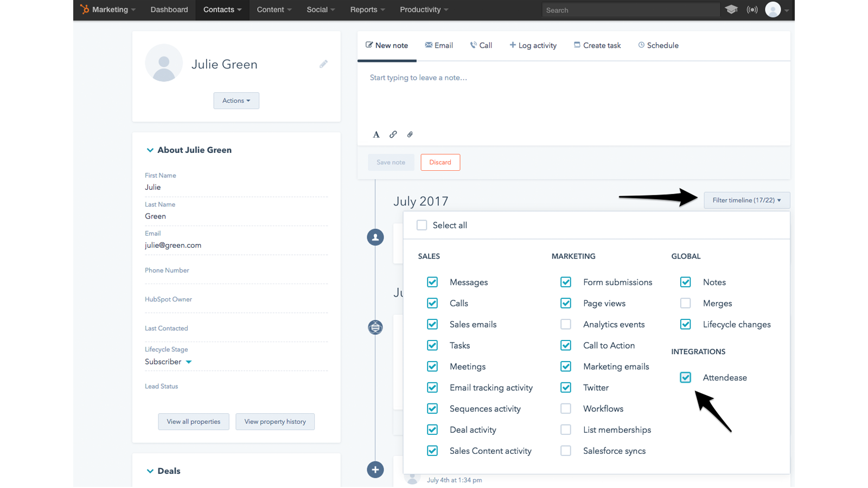Insert a link using the link icon

[x=393, y=134]
